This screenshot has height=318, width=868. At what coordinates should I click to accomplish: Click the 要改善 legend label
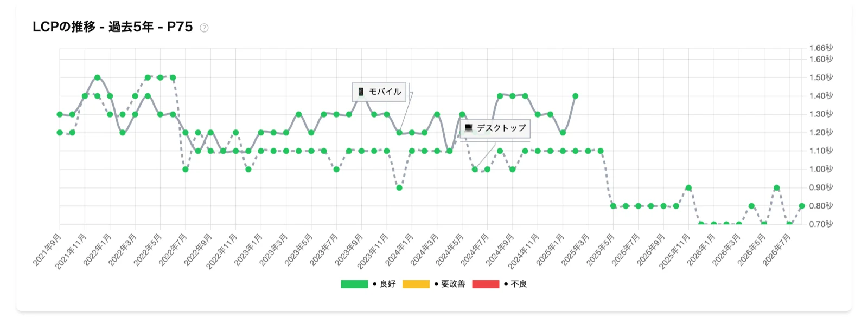pos(453,284)
